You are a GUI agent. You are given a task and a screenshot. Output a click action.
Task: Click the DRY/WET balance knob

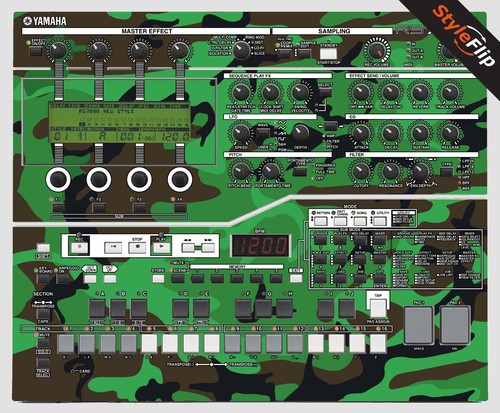361,92
